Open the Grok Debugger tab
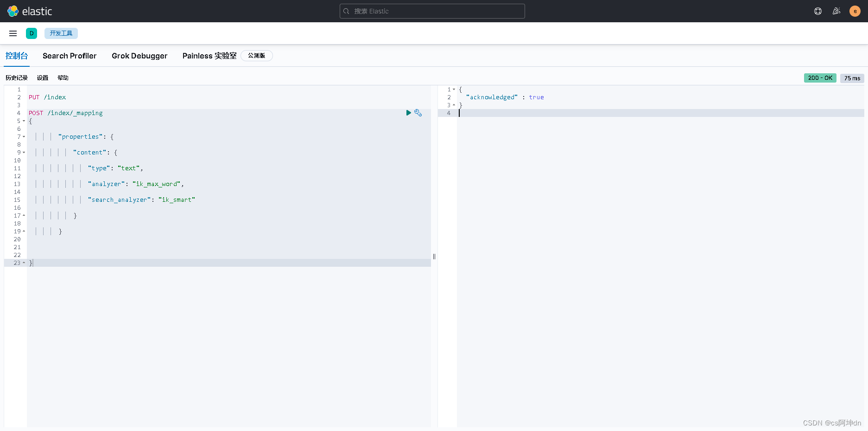868x431 pixels. pos(139,56)
